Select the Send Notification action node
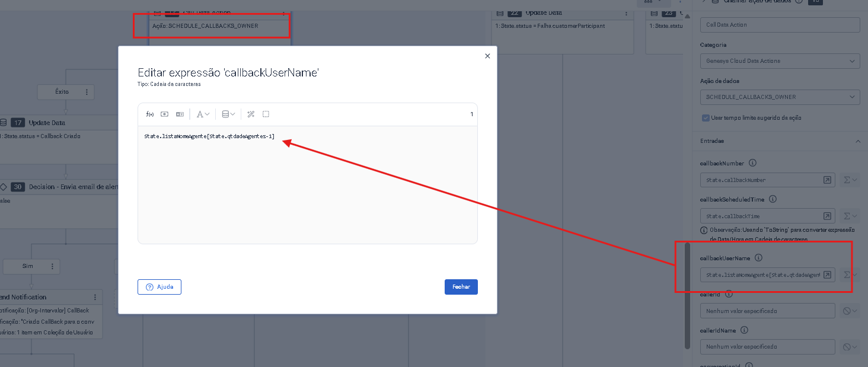Image resolution: width=868 pixels, height=367 pixels. point(51,314)
